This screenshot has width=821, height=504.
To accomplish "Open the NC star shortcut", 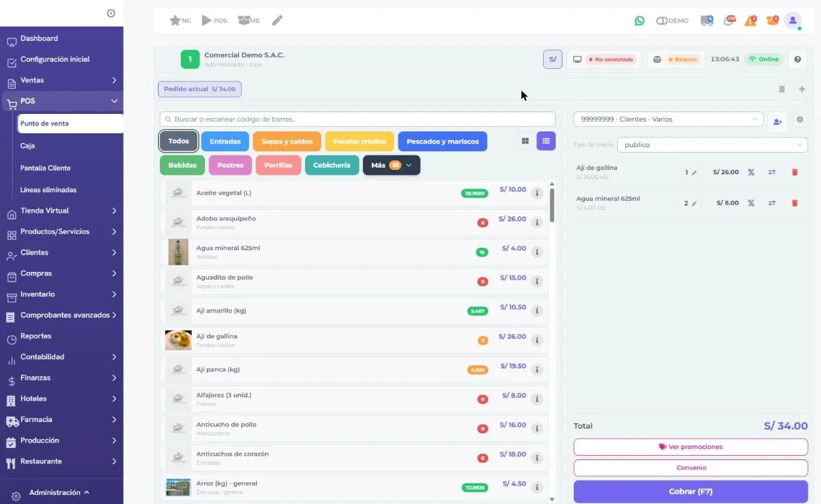I will click(180, 20).
